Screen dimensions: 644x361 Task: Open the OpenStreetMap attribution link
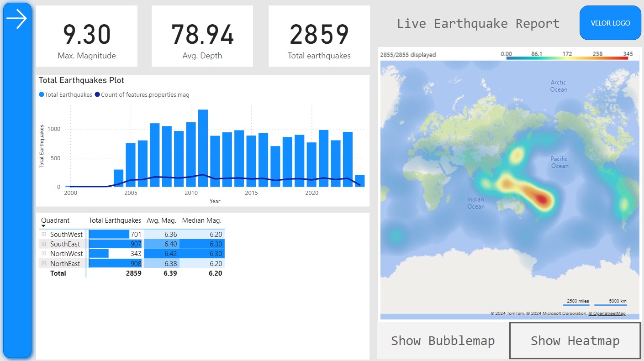click(607, 314)
